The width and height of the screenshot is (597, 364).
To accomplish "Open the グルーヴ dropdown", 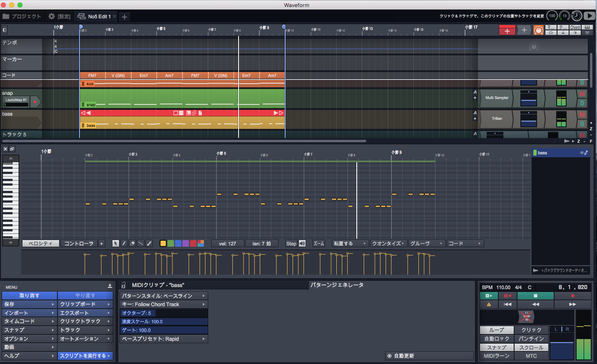I will tap(426, 243).
